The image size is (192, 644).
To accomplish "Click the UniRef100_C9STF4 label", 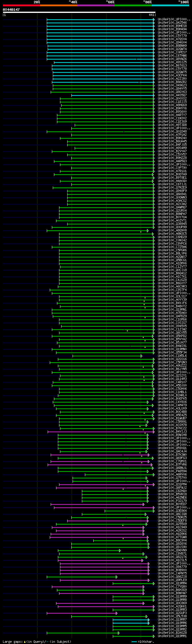I will tap(172, 290).
